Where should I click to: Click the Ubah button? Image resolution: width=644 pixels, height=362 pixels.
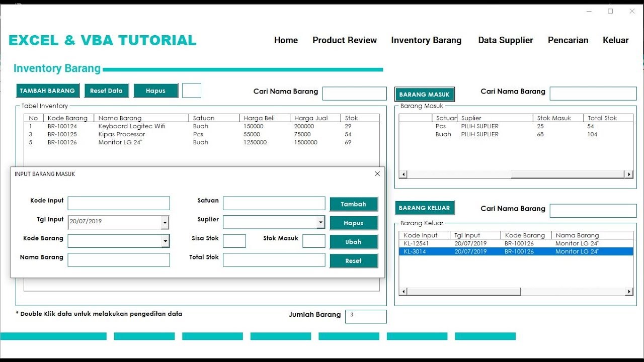(354, 242)
